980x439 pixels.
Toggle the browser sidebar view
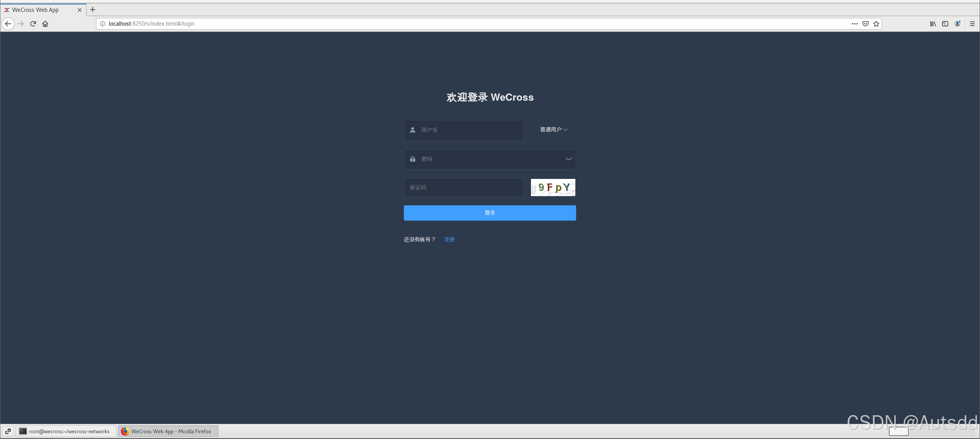click(944, 23)
